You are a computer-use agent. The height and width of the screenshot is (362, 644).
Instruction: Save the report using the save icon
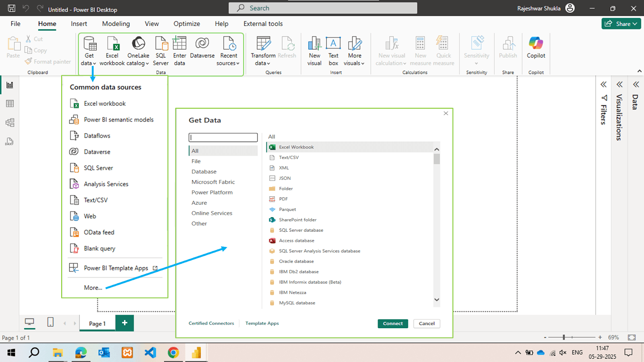click(x=12, y=8)
